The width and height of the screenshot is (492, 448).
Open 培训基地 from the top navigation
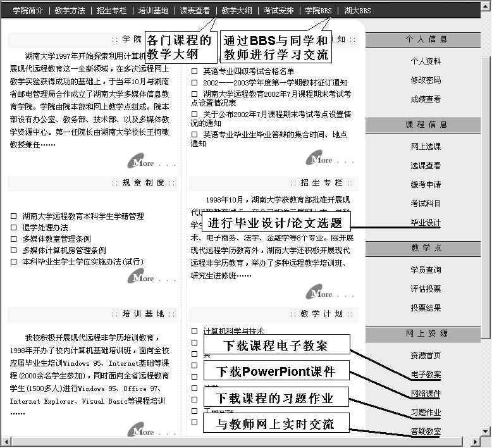coord(153,10)
